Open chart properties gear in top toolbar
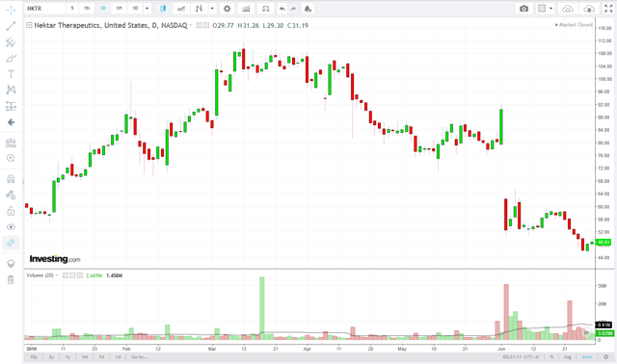The height and width of the screenshot is (364, 617). point(228,9)
